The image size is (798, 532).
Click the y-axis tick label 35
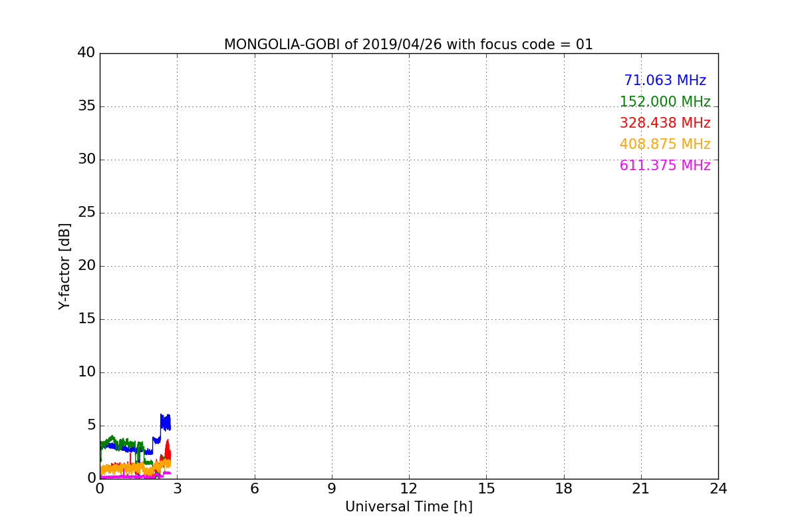(x=86, y=106)
